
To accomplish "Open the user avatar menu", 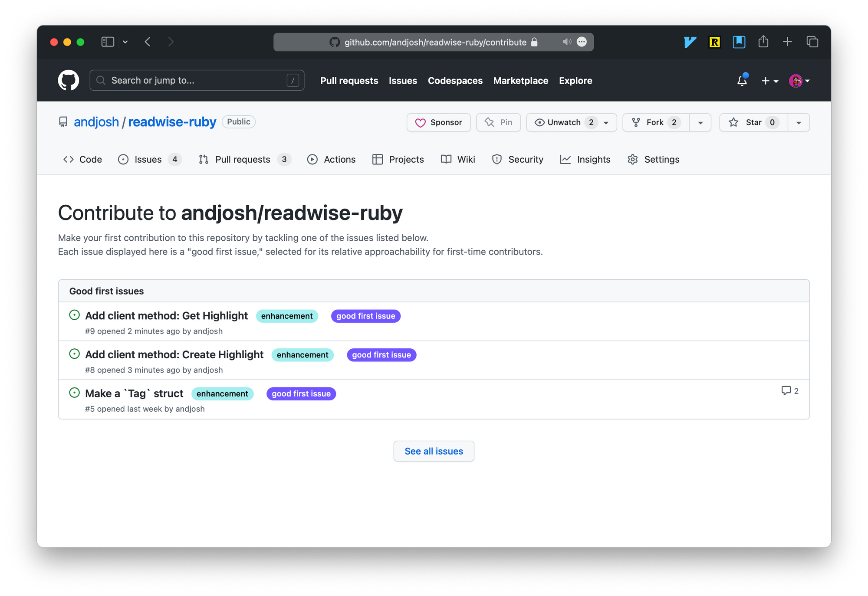I will [x=799, y=81].
